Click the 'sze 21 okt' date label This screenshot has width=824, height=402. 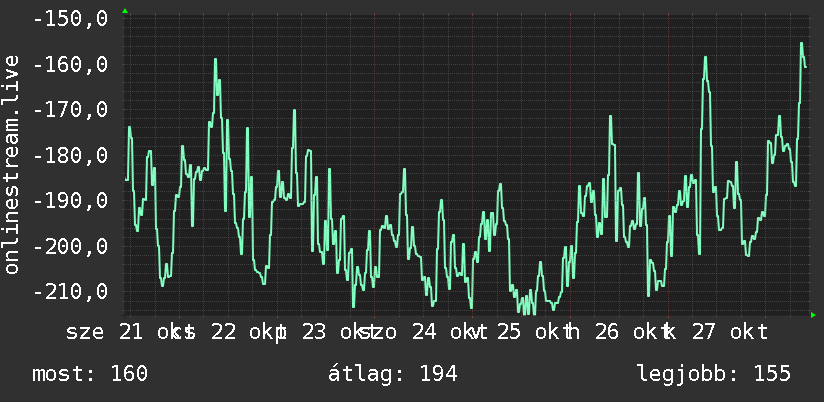point(126,332)
